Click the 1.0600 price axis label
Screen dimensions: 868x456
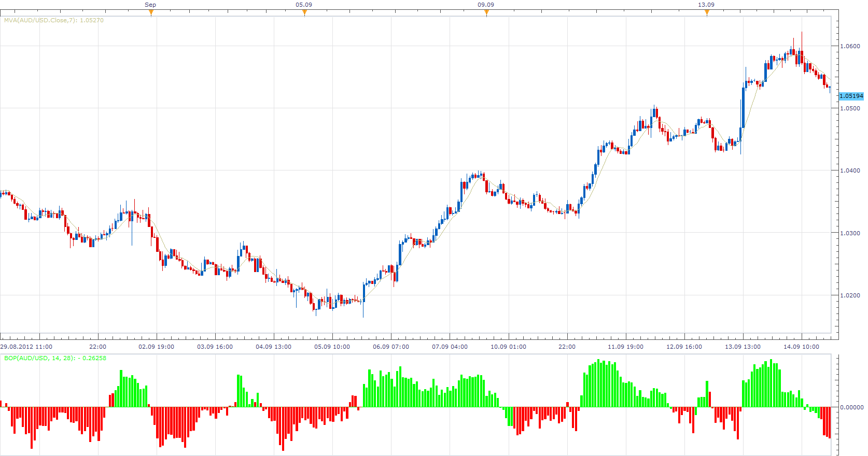(x=850, y=46)
